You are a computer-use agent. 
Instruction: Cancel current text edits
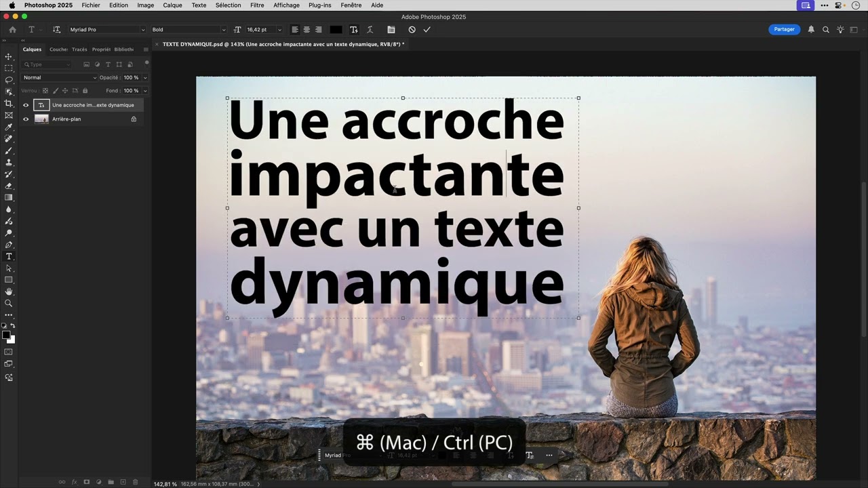(412, 30)
